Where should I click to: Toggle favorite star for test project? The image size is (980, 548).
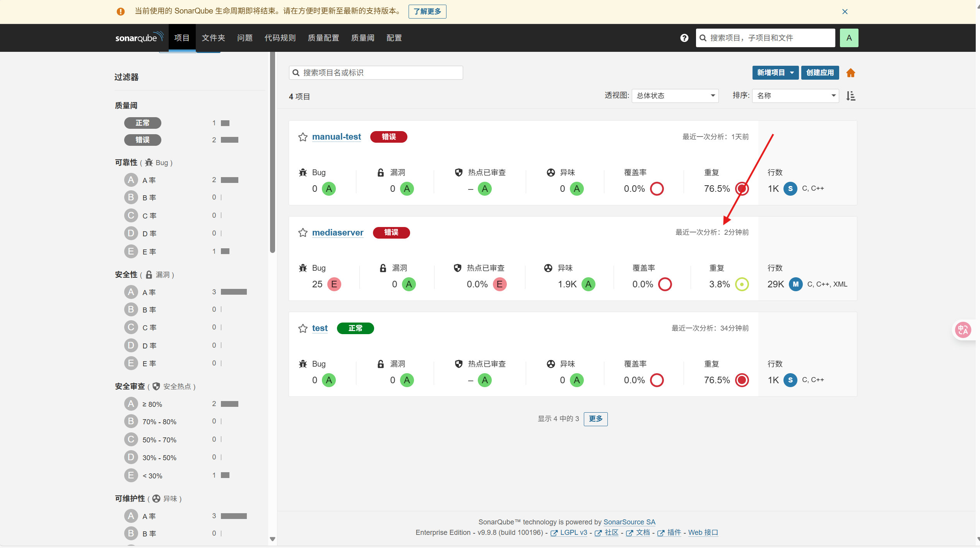[303, 328]
